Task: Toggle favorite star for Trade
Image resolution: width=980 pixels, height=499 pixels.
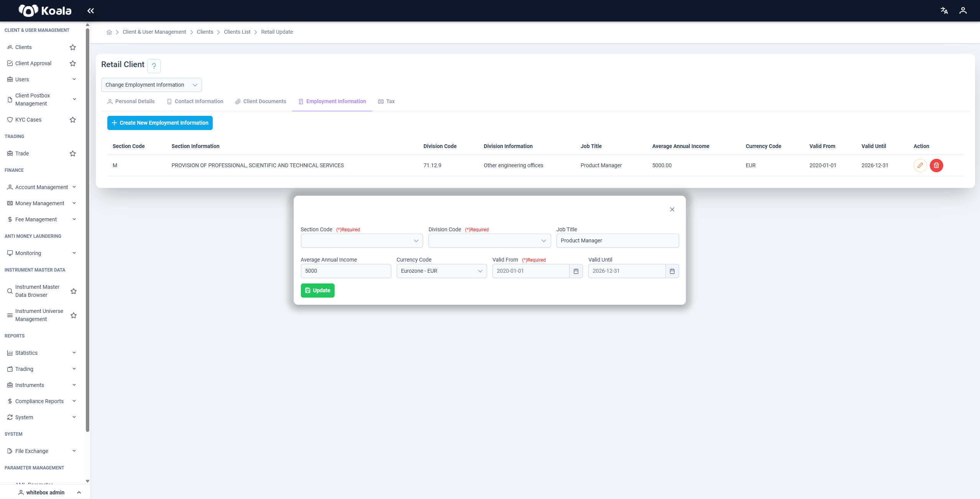Action: 73,153
